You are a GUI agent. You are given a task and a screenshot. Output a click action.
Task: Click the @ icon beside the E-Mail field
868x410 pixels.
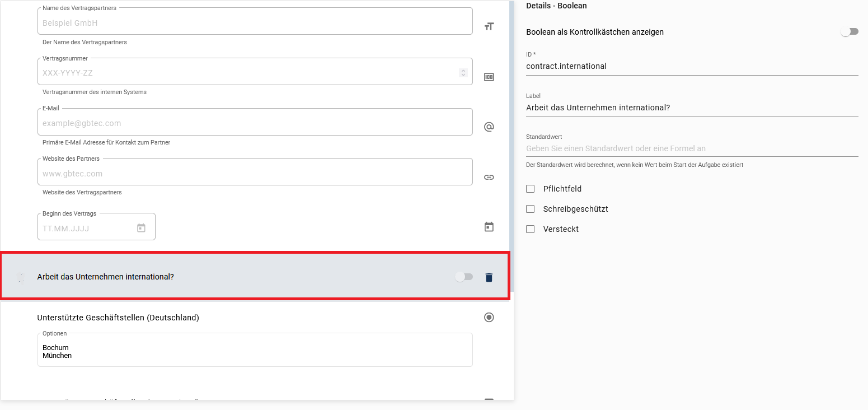[x=489, y=127]
